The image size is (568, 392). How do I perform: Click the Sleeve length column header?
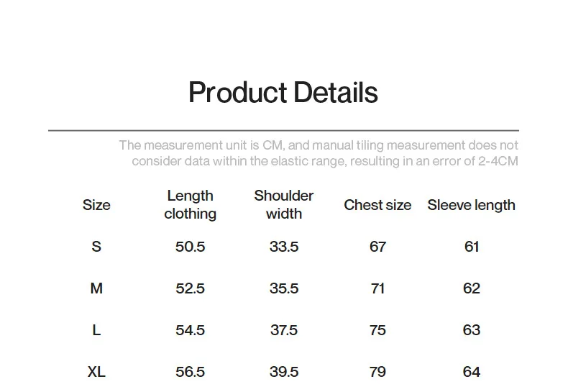coord(471,205)
